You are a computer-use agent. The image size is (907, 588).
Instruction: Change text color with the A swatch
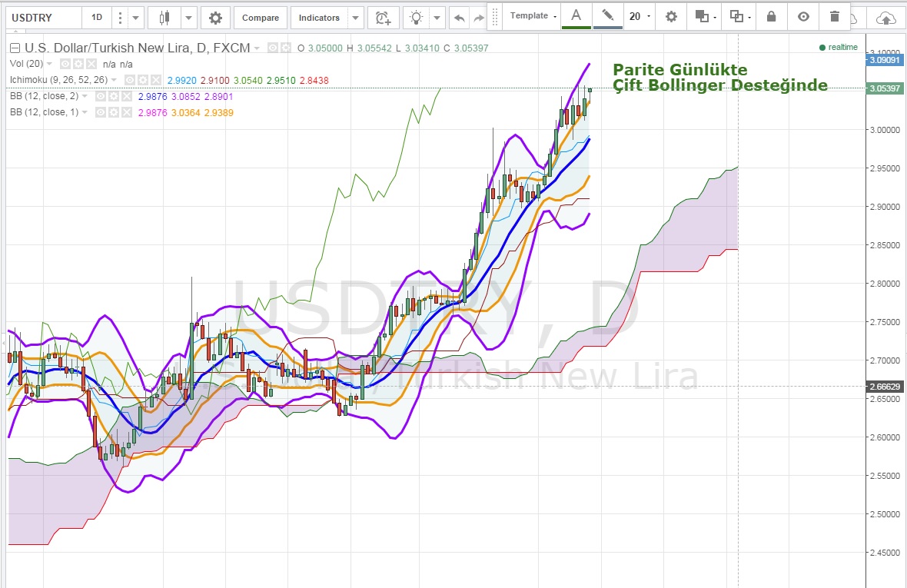pos(576,15)
